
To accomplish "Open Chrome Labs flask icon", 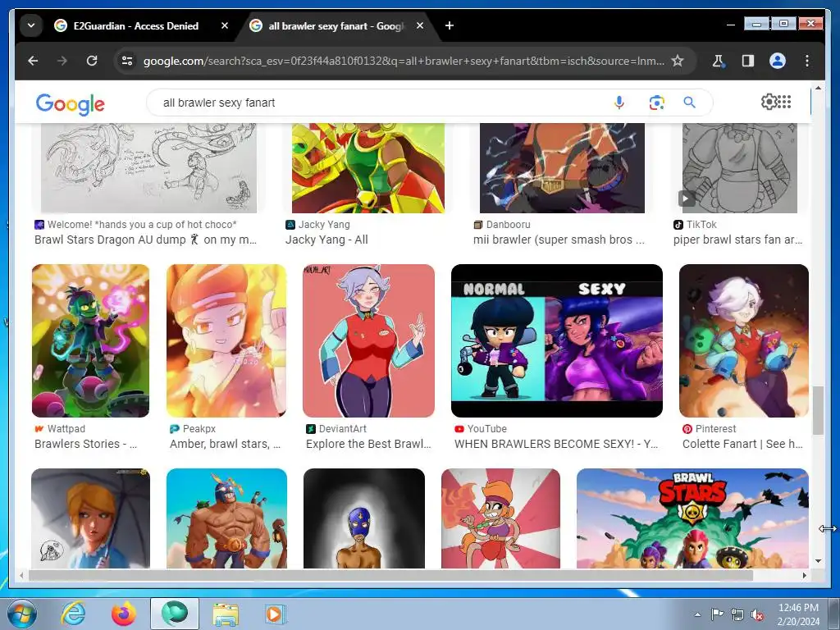I will tap(719, 61).
